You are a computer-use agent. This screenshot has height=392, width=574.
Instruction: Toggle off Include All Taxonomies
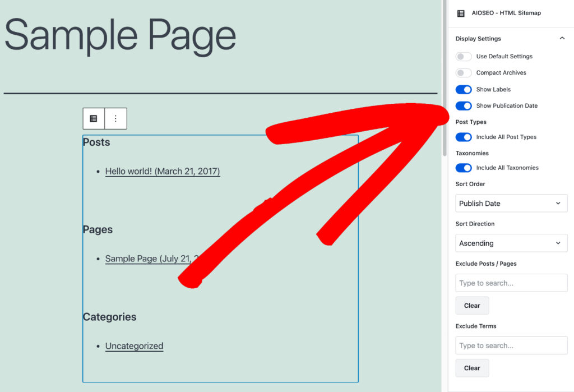coord(464,167)
